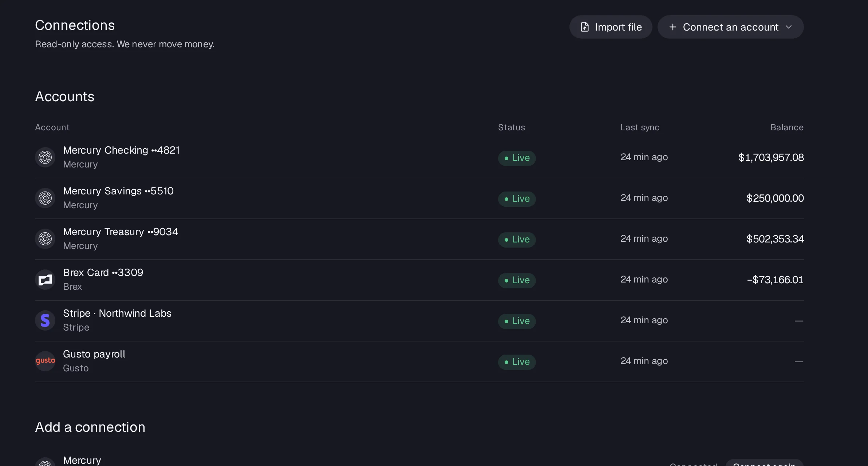Click the Mercury Treasury account logo icon
868x466 pixels.
(x=45, y=239)
